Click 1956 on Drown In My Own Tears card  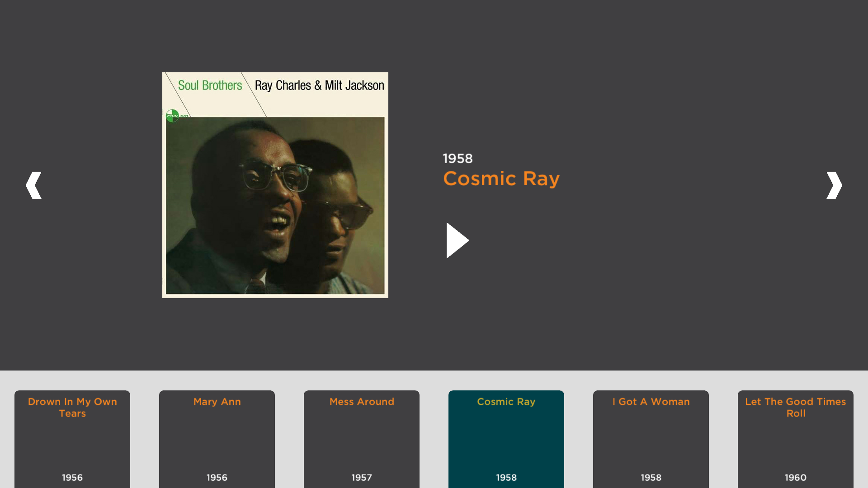(72, 478)
